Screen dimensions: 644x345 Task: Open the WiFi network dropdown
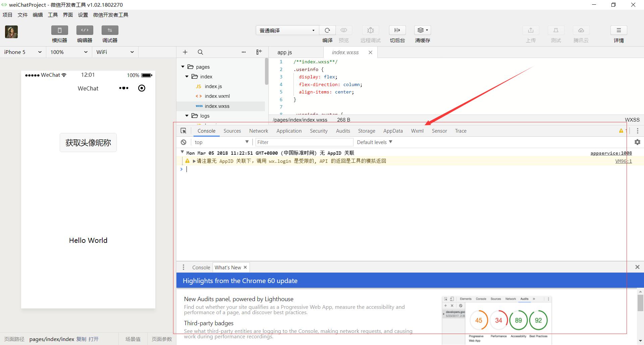click(115, 52)
